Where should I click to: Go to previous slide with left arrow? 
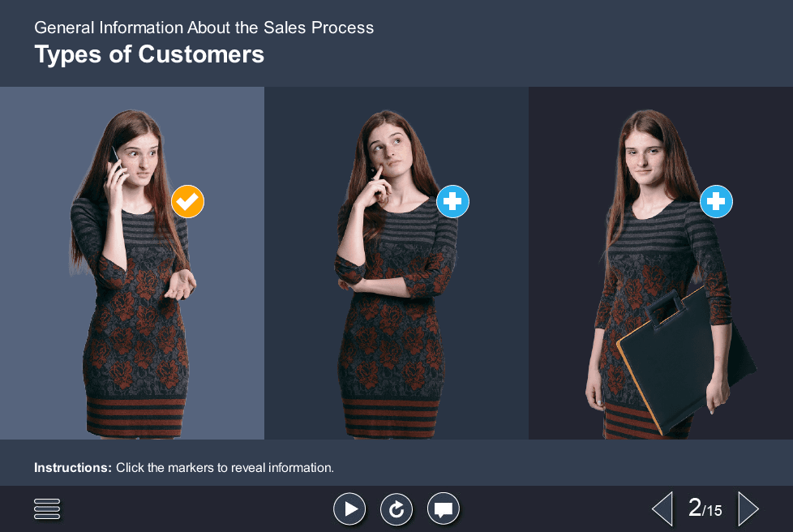pos(662,509)
